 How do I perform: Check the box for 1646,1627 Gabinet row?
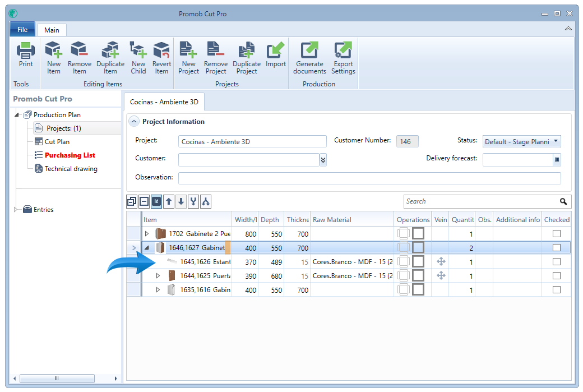556,248
